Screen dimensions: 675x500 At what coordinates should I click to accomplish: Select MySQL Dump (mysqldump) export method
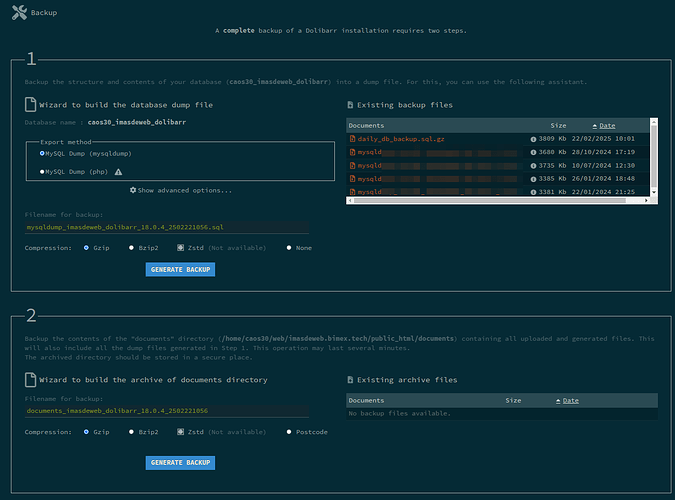(x=42, y=153)
